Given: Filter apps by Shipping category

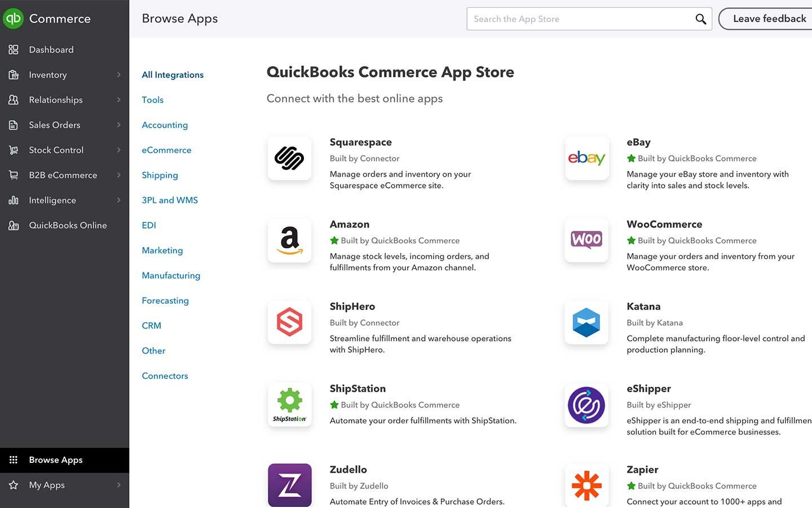Looking at the screenshot, I should click(160, 175).
